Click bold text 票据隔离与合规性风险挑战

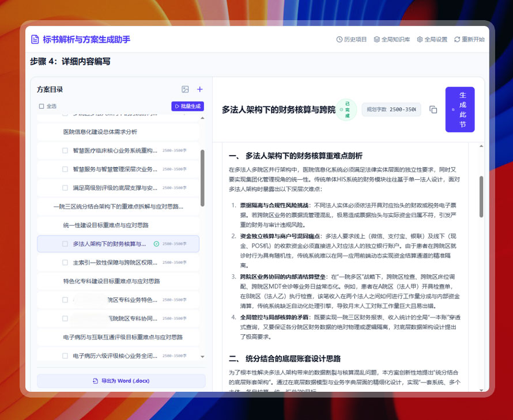coord(274,206)
